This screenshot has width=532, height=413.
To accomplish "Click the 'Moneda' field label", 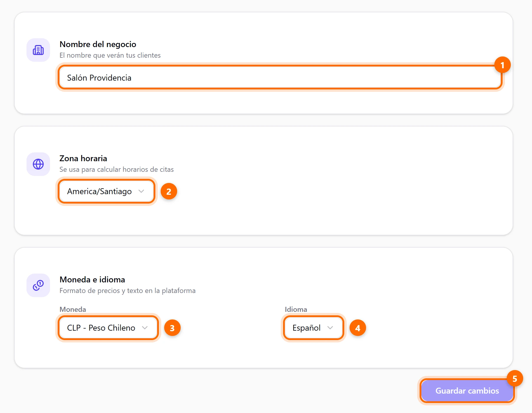I will pyautogui.click(x=73, y=309).
